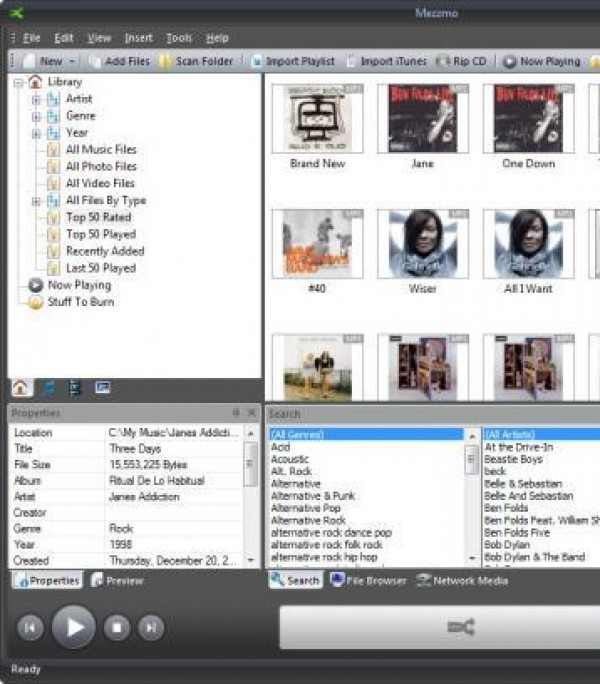Click the Stop button
The height and width of the screenshot is (684, 600).
[x=117, y=627]
